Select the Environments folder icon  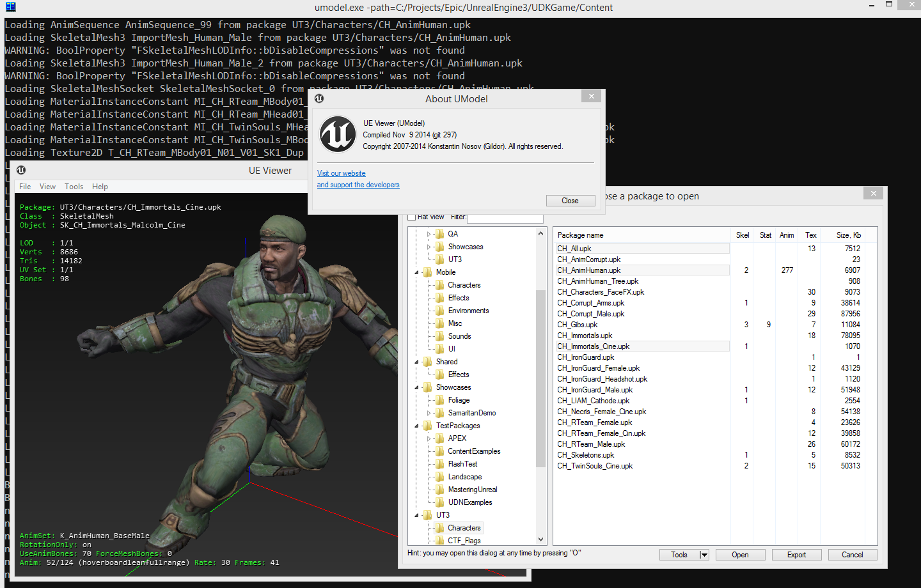pos(440,311)
